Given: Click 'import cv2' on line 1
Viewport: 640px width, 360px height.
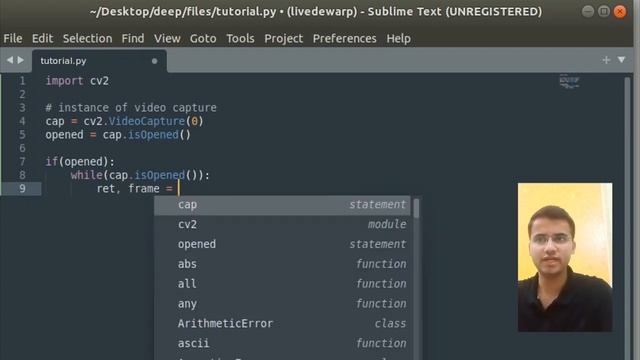Looking at the screenshot, I should point(77,81).
